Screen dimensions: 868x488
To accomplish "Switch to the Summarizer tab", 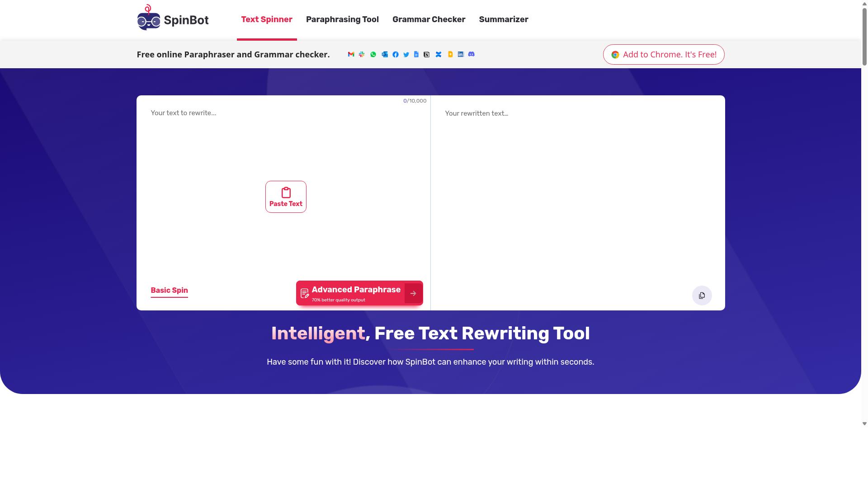I will click(x=504, y=19).
